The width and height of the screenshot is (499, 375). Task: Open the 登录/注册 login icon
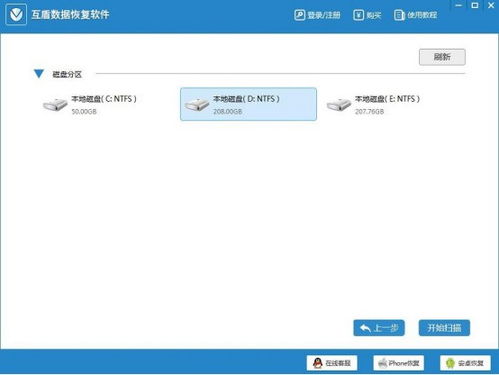[x=299, y=15]
